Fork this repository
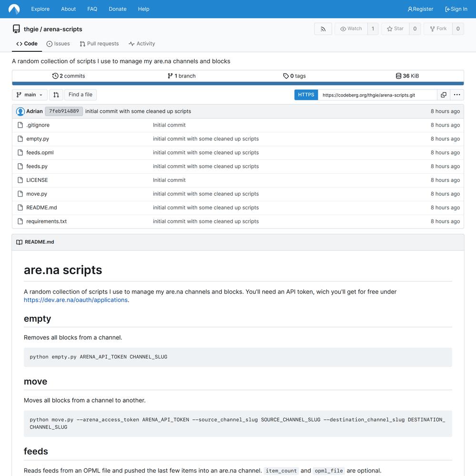The image size is (476, 476). pyautogui.click(x=438, y=29)
